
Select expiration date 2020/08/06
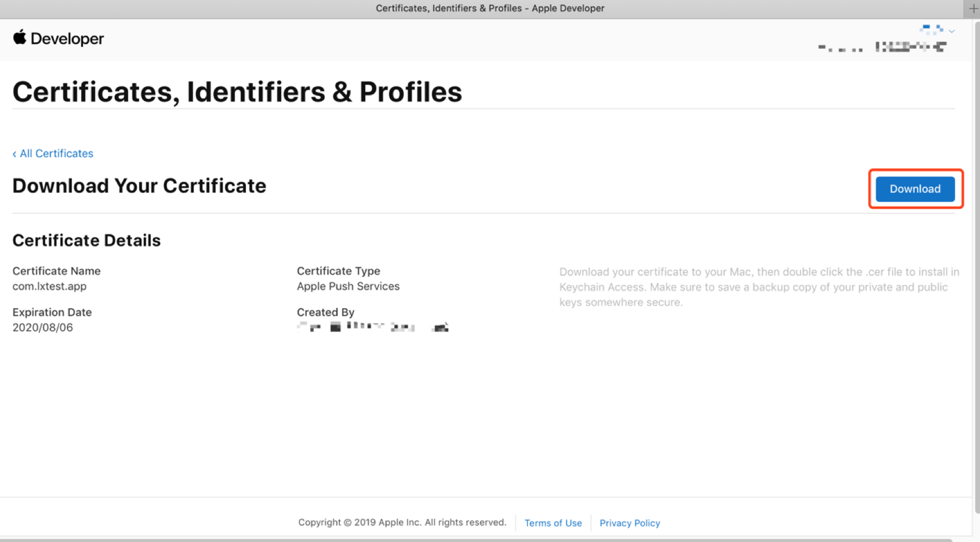click(x=42, y=327)
